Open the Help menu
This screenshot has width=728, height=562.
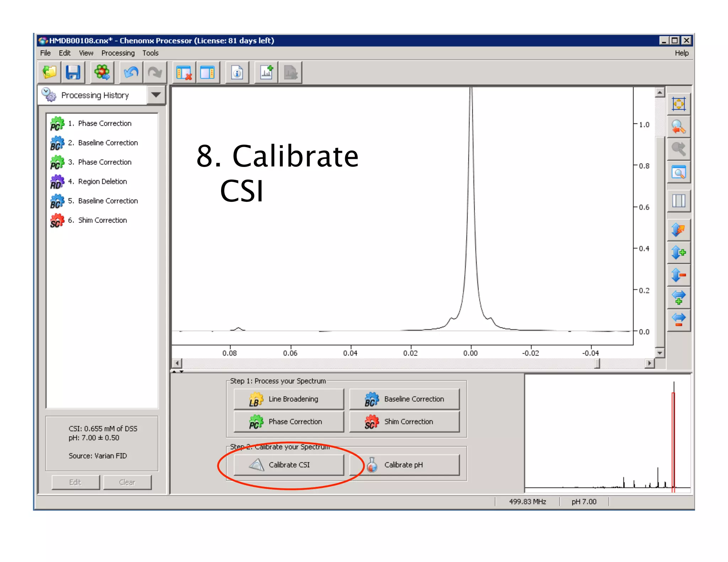681,53
